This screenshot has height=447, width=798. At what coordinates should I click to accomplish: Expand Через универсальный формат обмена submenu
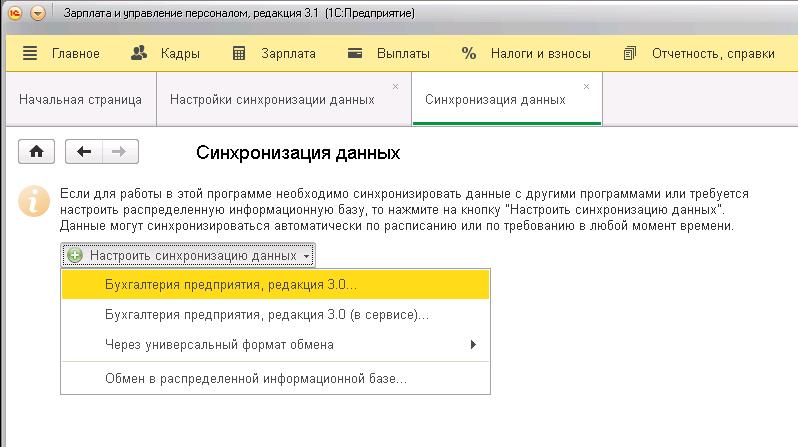[x=275, y=345]
